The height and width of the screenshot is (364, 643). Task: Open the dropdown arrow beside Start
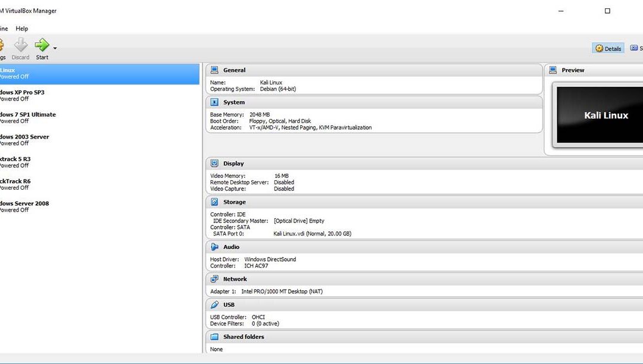point(55,48)
